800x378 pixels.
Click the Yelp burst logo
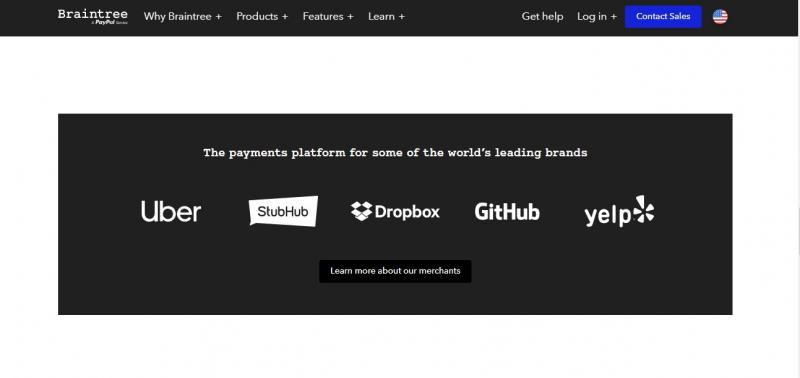[643, 209]
